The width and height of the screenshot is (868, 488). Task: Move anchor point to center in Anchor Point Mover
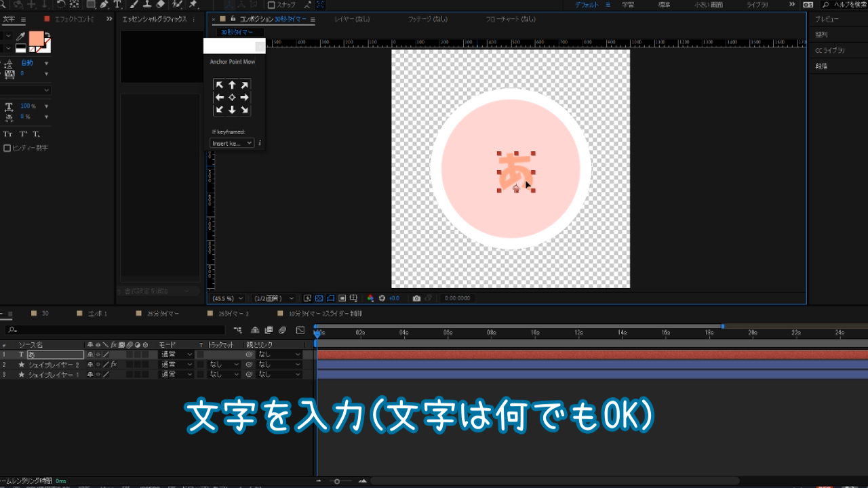[x=232, y=98]
